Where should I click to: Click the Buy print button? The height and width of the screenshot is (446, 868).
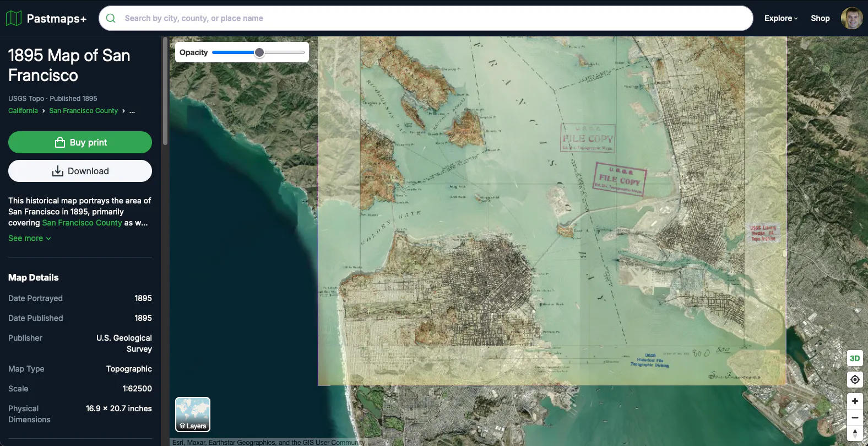[x=80, y=142]
